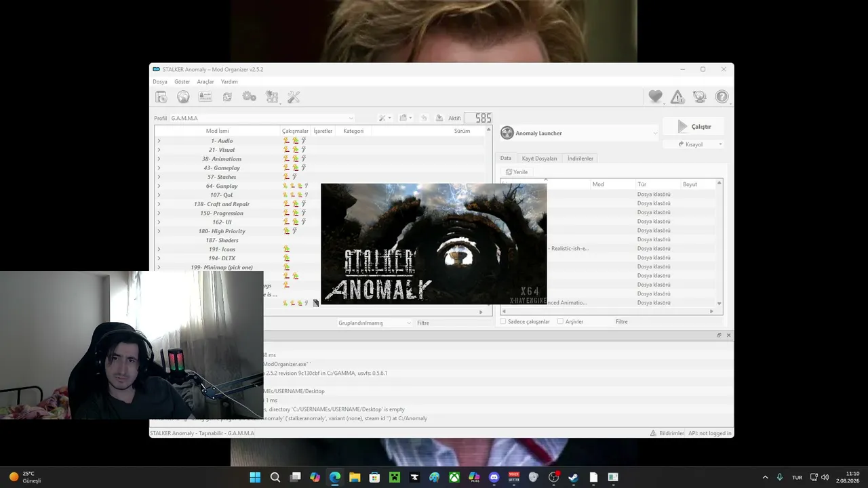Switch to the 'Kayıt Dosyaları' tab

coord(539,159)
